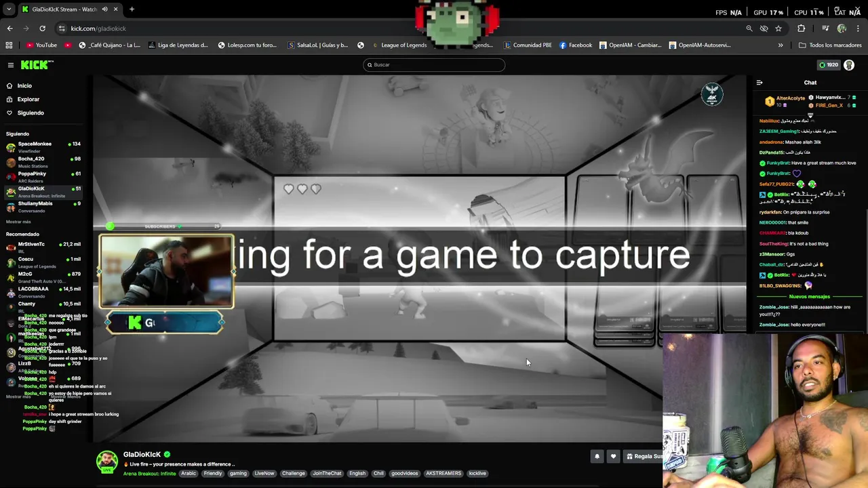This screenshot has width=868, height=488.
Task: Open Lolesp.com bookmark
Action: pyautogui.click(x=247, y=45)
